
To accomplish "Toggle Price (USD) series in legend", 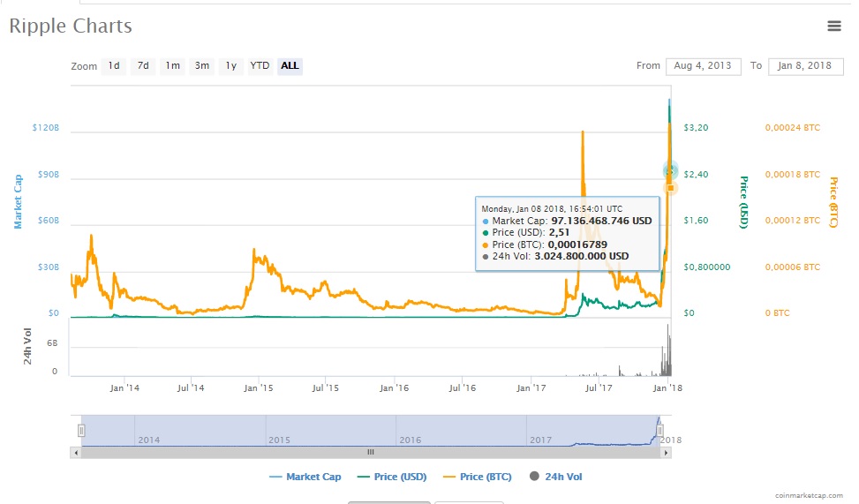I will [x=392, y=477].
